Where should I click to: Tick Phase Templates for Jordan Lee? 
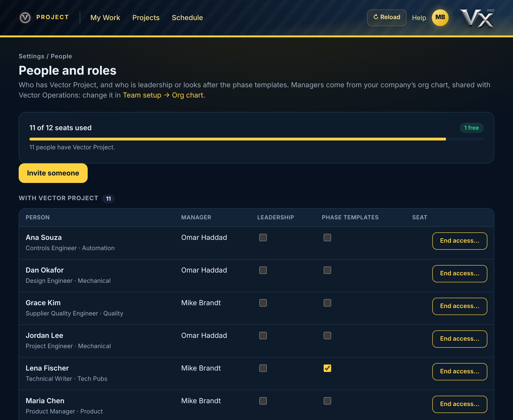click(x=327, y=335)
